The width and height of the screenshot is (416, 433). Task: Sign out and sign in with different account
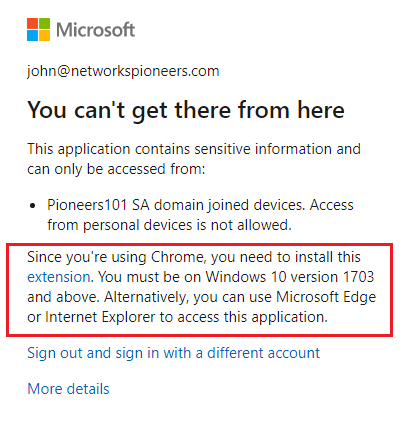coord(173,353)
